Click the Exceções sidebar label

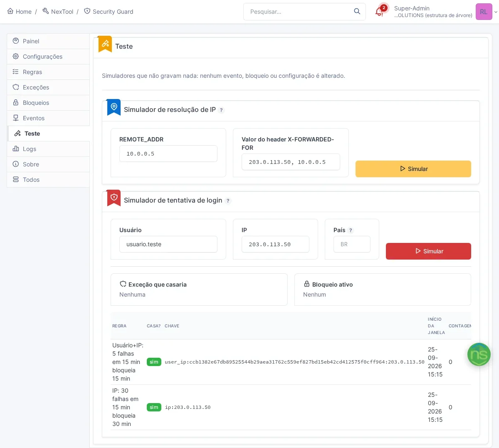pyautogui.click(x=36, y=87)
